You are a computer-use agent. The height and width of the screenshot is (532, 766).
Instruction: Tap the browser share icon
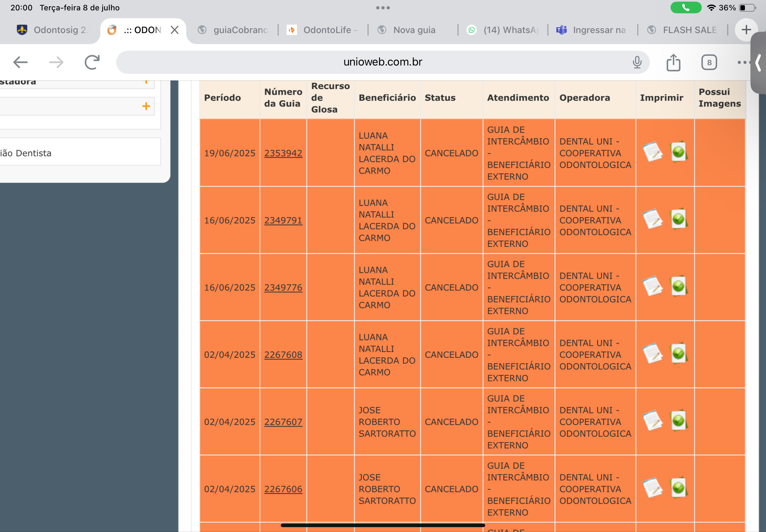673,62
